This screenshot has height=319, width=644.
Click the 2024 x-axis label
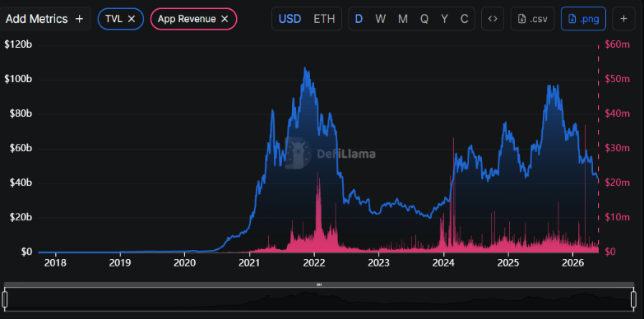pyautogui.click(x=443, y=262)
